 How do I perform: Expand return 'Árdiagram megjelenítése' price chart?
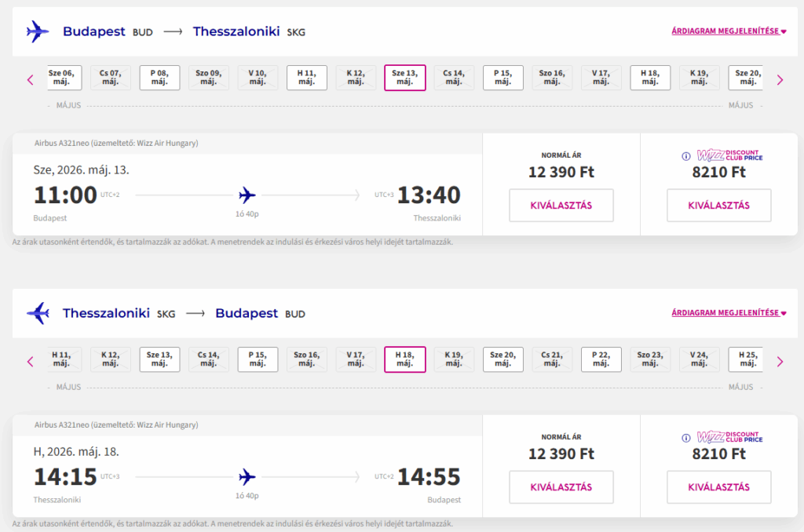[729, 313]
